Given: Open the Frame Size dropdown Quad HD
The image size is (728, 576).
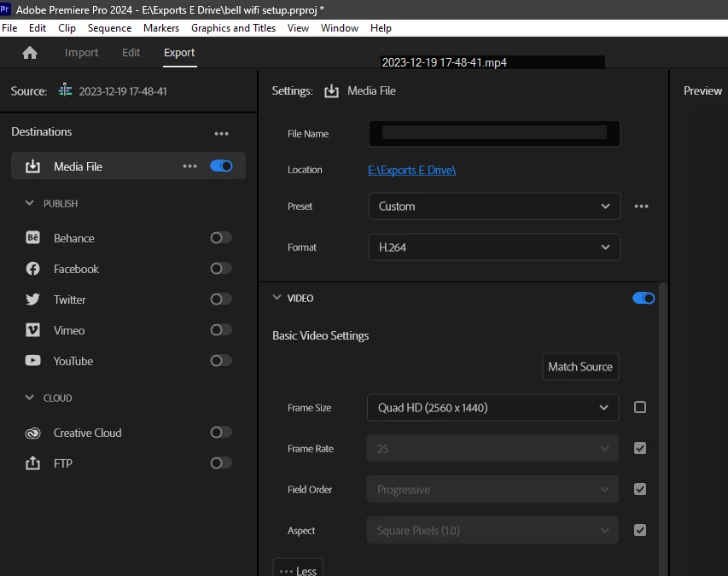Looking at the screenshot, I should 492,408.
